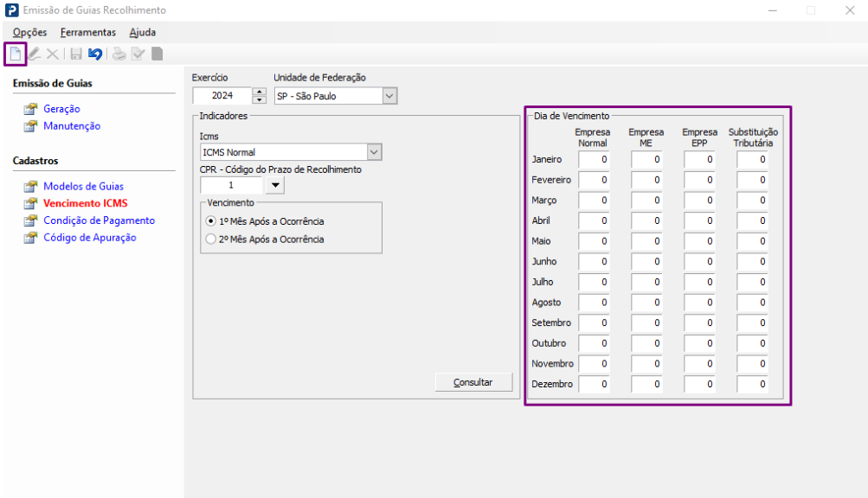Click the blue Undo arrow icon
Screen dimensions: 868x498
pyautogui.click(x=95, y=54)
